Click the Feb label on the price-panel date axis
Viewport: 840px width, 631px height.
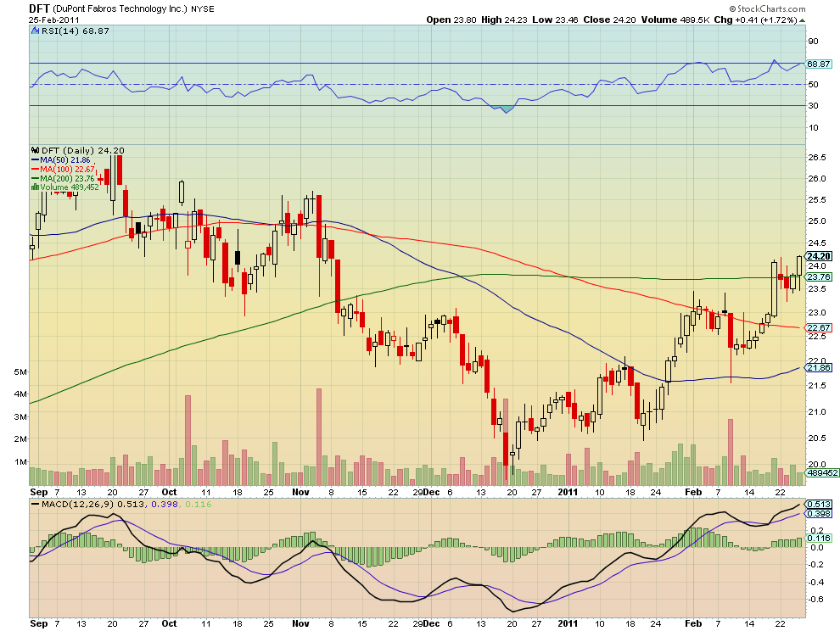pyautogui.click(x=693, y=492)
